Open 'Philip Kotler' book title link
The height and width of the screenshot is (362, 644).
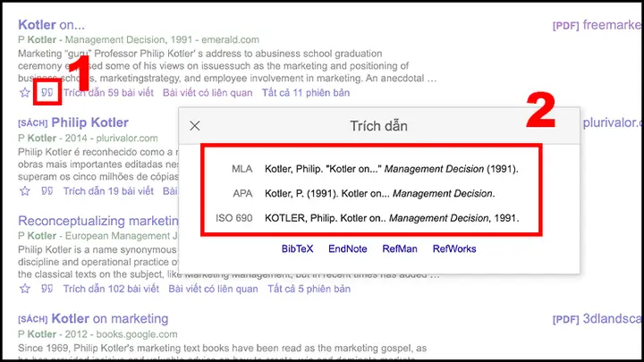[90, 122]
